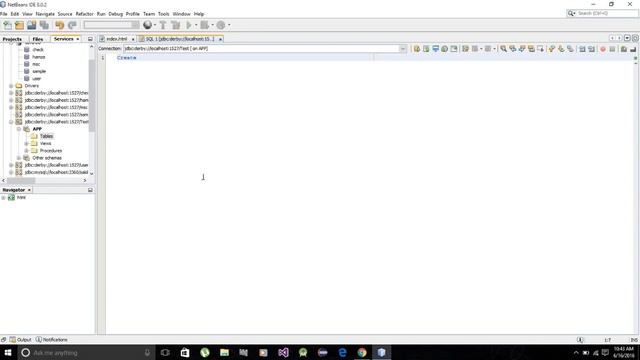The width and height of the screenshot is (640, 360).
Task: Open the Tools menu
Action: coord(164,14)
